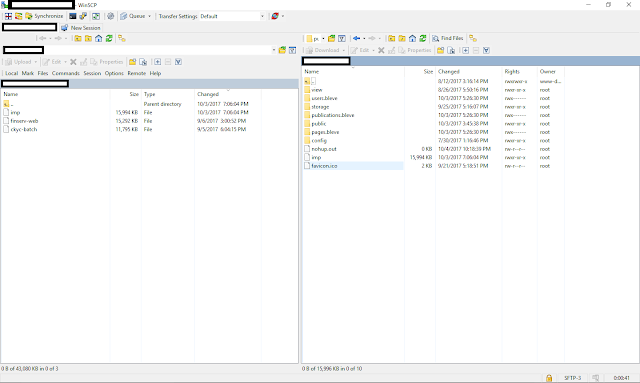The width and height of the screenshot is (640, 383).
Task: Click the local panel filter icon
Action: coord(293,50)
